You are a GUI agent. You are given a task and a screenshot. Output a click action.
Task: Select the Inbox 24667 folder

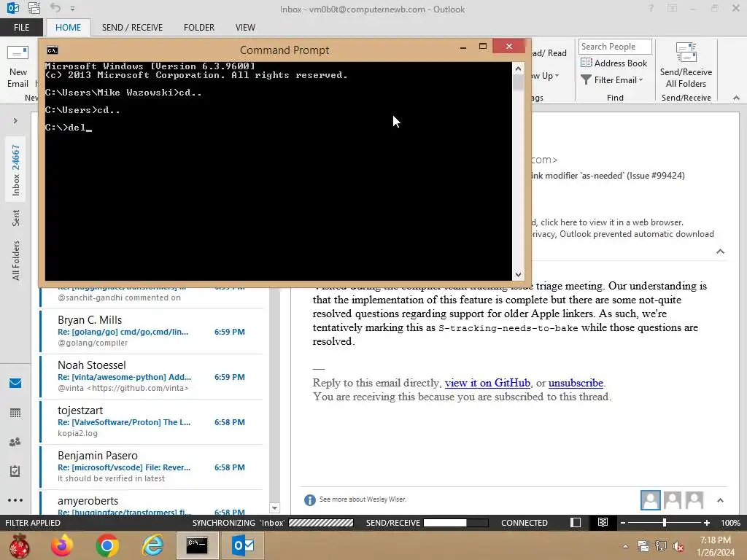[x=16, y=170]
